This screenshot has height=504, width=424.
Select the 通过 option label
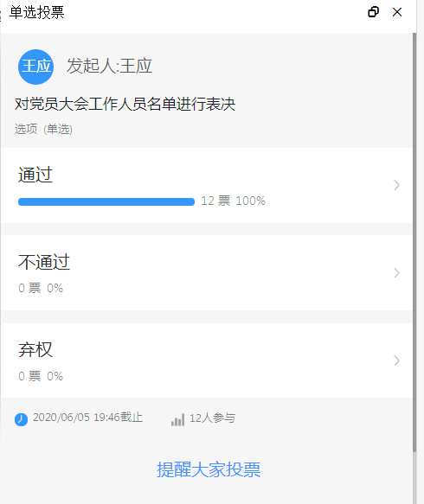[35, 175]
